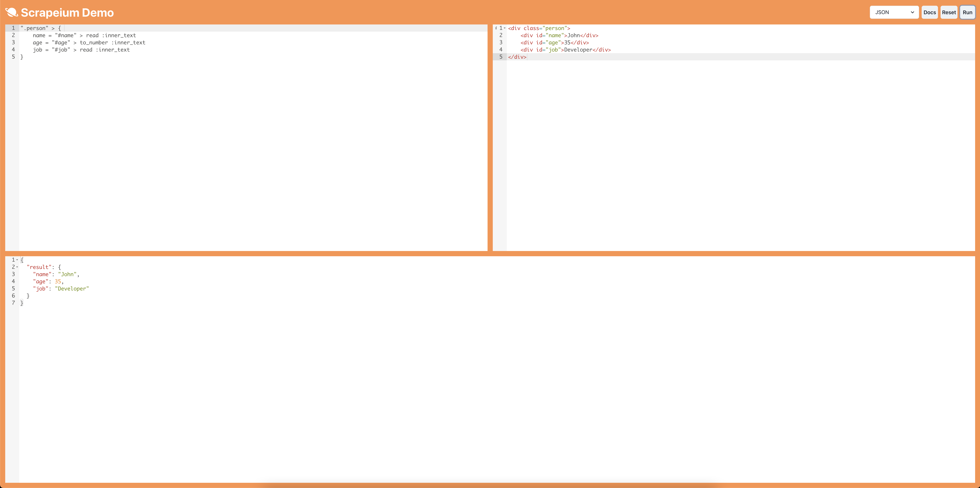
Task: Collapse HTML editor line 1 fold arrow
Action: pyautogui.click(x=505, y=28)
